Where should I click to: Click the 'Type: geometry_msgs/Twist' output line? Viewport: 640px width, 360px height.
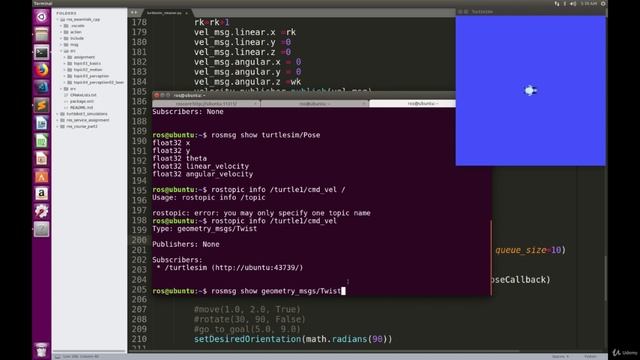[205, 229]
